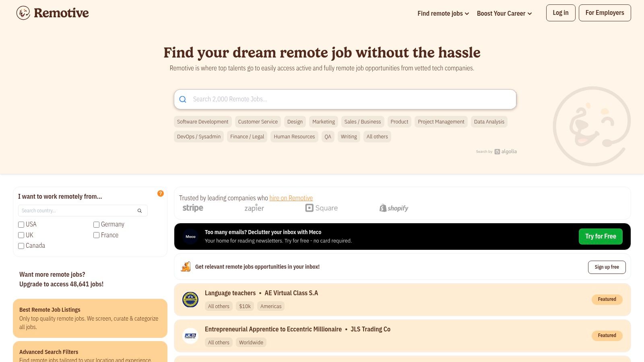The image size is (644, 362).
Task: Select the All others category tag in search filters
Action: pos(377,137)
